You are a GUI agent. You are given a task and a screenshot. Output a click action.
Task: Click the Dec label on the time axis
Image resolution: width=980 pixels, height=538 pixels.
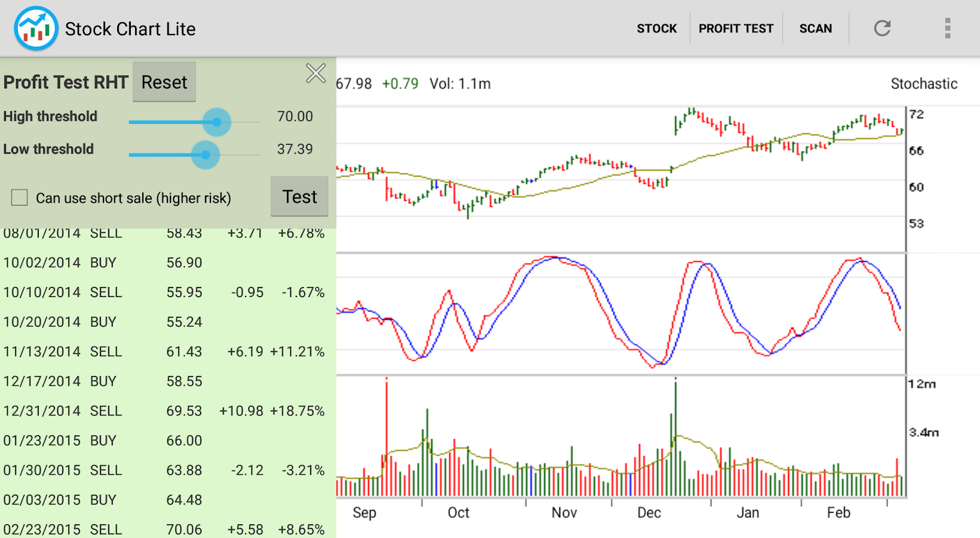click(x=649, y=513)
